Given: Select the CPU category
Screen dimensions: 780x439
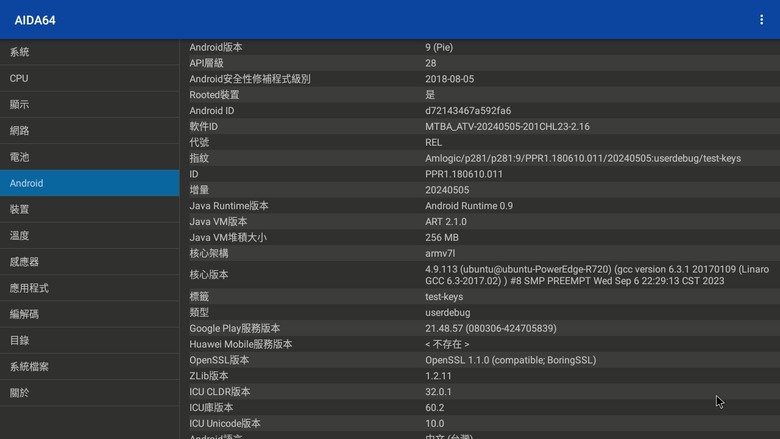Looking at the screenshot, I should click(90, 78).
